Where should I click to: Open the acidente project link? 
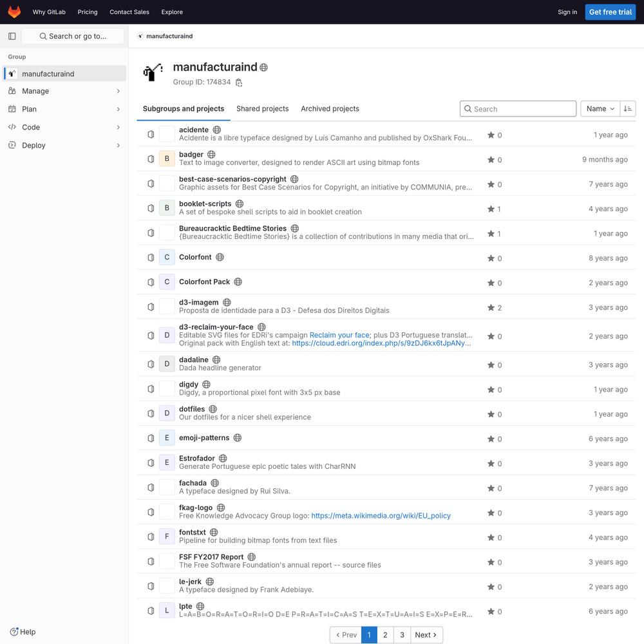194,130
